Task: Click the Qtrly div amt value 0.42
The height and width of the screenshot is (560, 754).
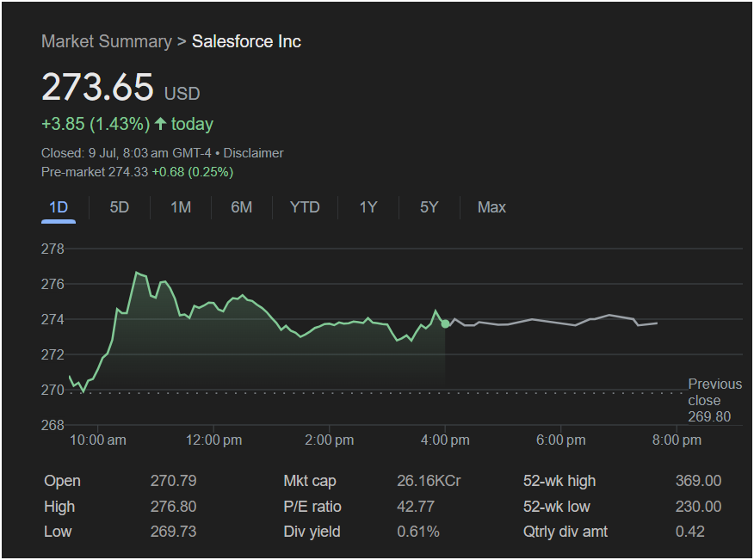Action: [690, 532]
